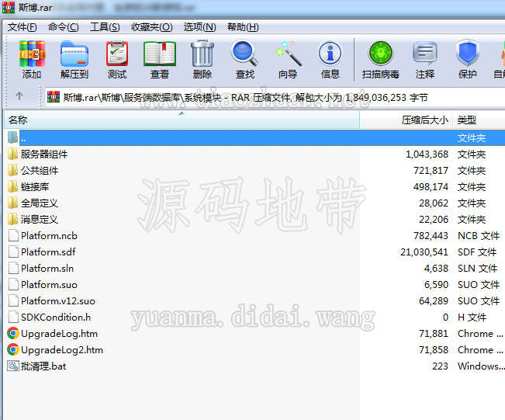
Task: Click the Chrome icon of UpgradeLog.htm
Action: (x=13, y=333)
